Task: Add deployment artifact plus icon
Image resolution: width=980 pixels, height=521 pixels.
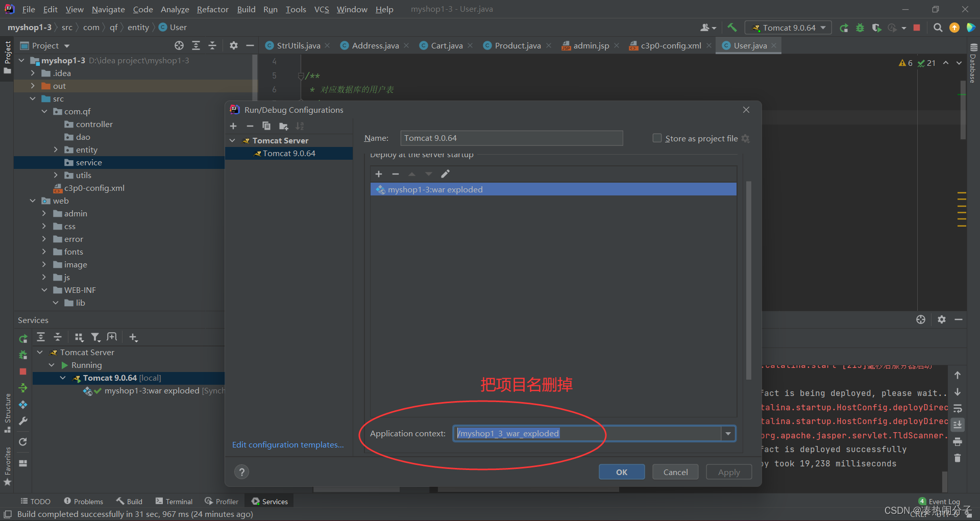Action: [379, 174]
